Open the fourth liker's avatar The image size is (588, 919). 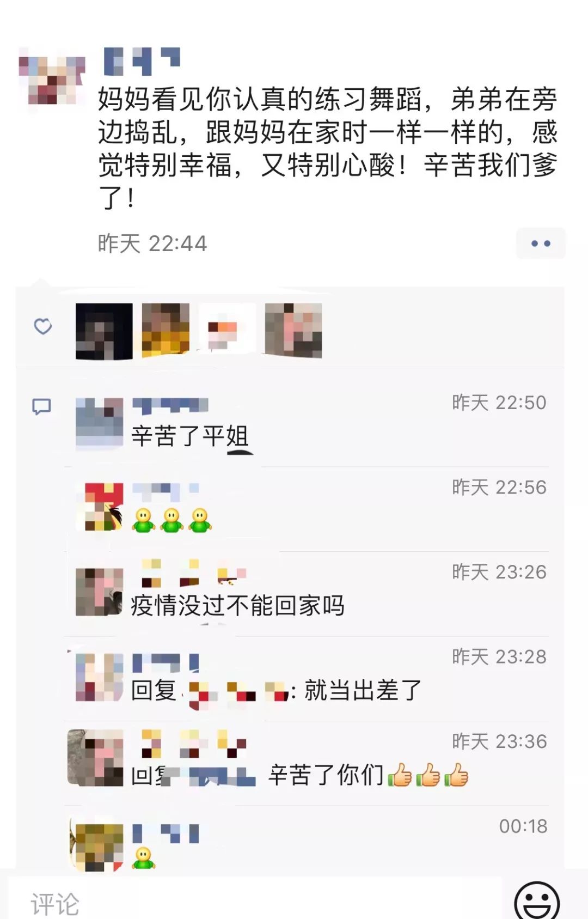point(293,330)
